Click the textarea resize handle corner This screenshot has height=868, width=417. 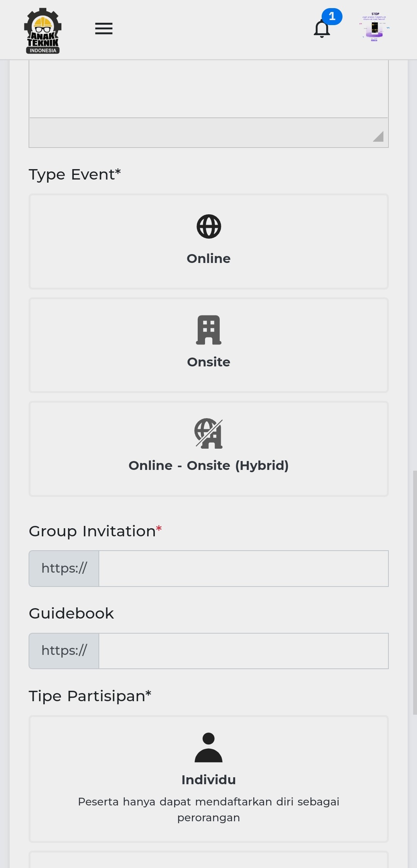click(379, 137)
